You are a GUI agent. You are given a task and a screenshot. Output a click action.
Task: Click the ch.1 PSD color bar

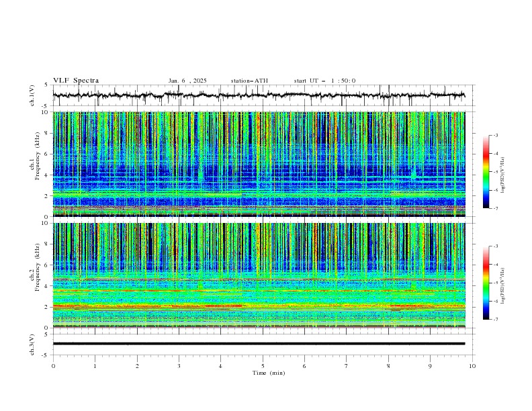pyautogui.click(x=486, y=172)
